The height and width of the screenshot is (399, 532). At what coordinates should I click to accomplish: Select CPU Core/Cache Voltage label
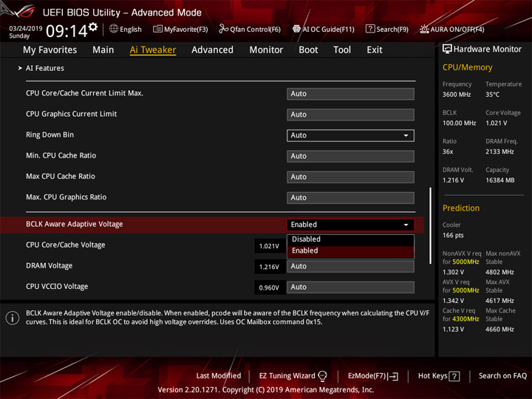(66, 245)
